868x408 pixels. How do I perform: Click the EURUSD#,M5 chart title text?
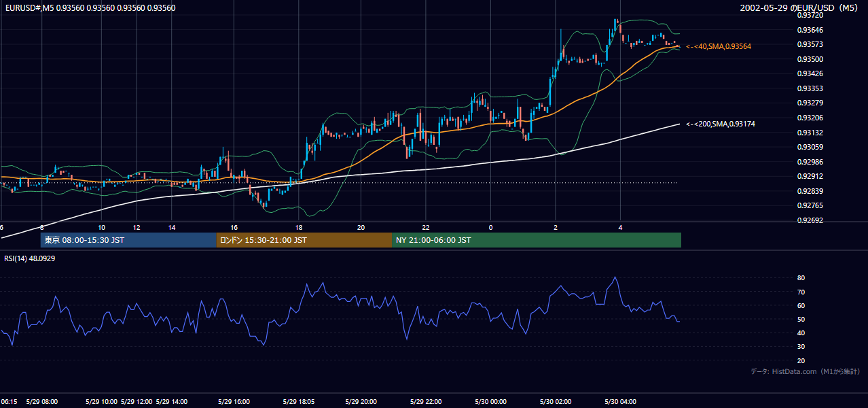tap(90, 8)
